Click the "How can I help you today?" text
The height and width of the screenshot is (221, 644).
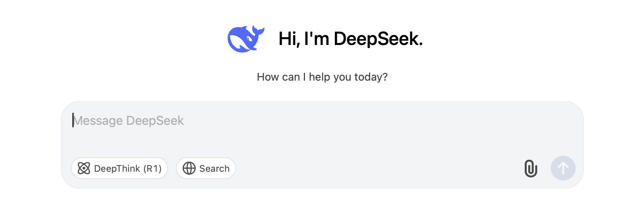[322, 77]
